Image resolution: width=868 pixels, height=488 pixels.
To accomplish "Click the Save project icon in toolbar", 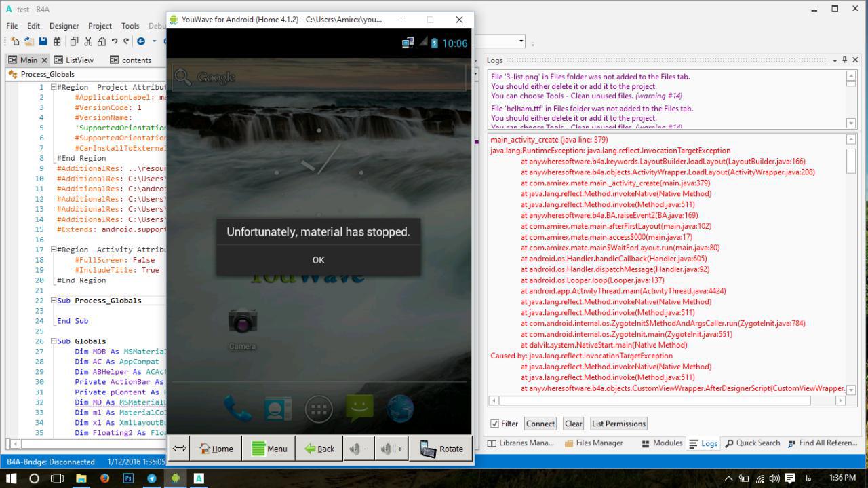I will pyautogui.click(x=43, y=41).
